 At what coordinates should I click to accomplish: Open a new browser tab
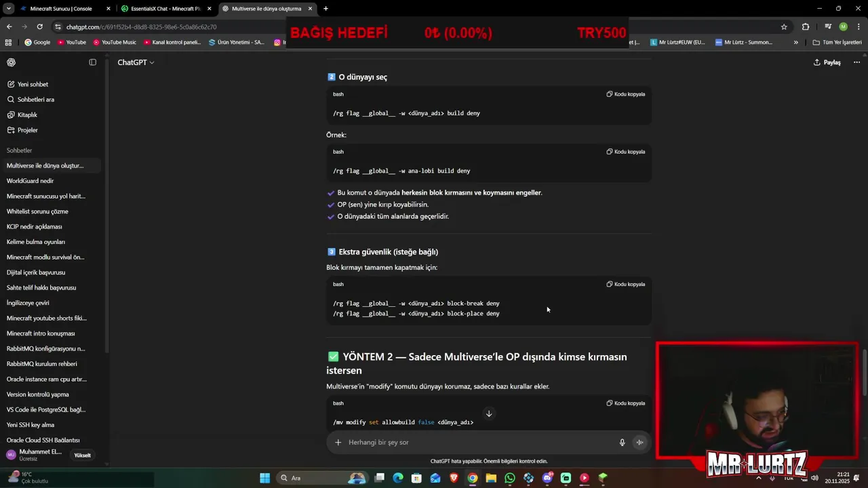click(325, 9)
